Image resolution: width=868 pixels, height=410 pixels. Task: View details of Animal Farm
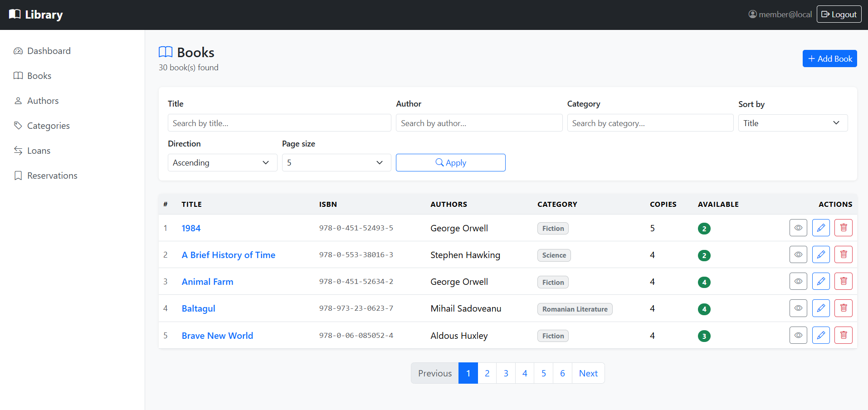coord(798,281)
